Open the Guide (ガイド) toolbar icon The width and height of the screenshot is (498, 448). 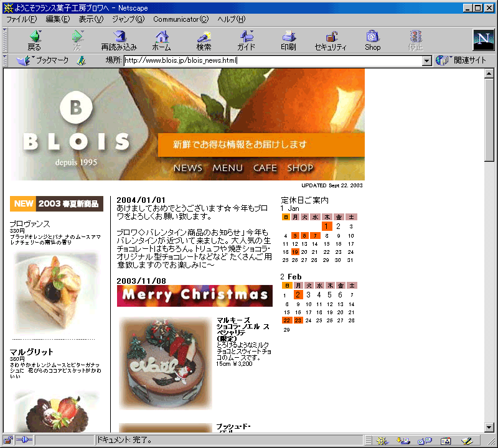pos(246,40)
